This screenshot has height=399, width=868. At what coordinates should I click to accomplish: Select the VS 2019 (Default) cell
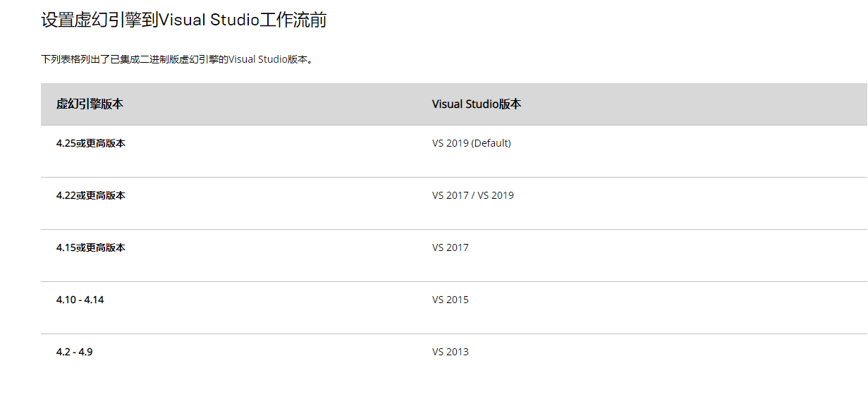(x=472, y=143)
